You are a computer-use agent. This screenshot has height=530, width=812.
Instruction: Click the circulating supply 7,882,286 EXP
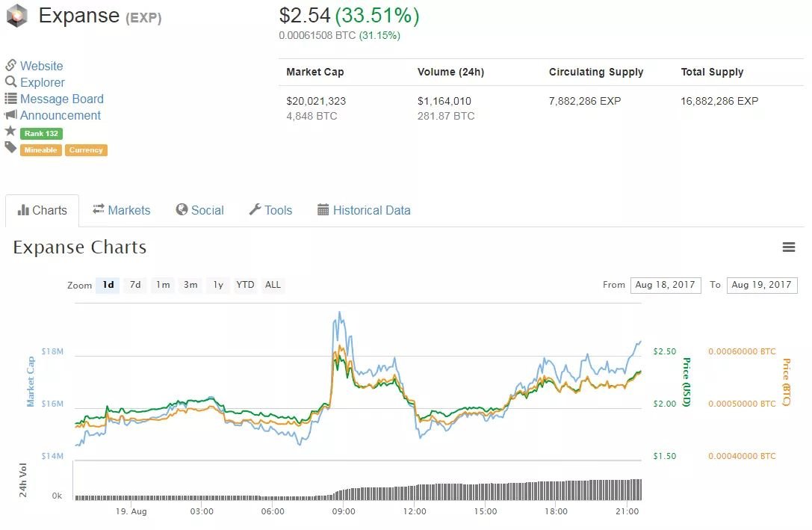[x=585, y=101]
